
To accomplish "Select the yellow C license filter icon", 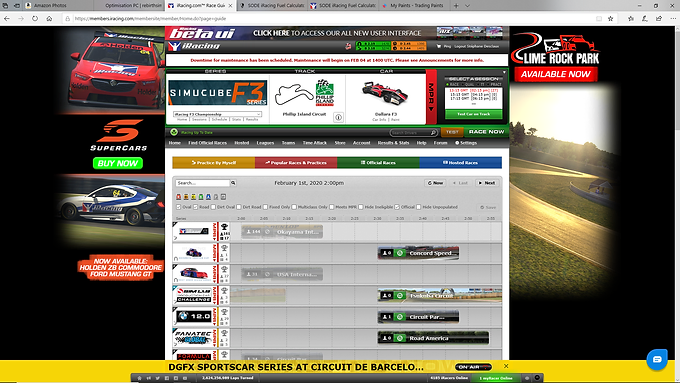I will coord(193,197).
